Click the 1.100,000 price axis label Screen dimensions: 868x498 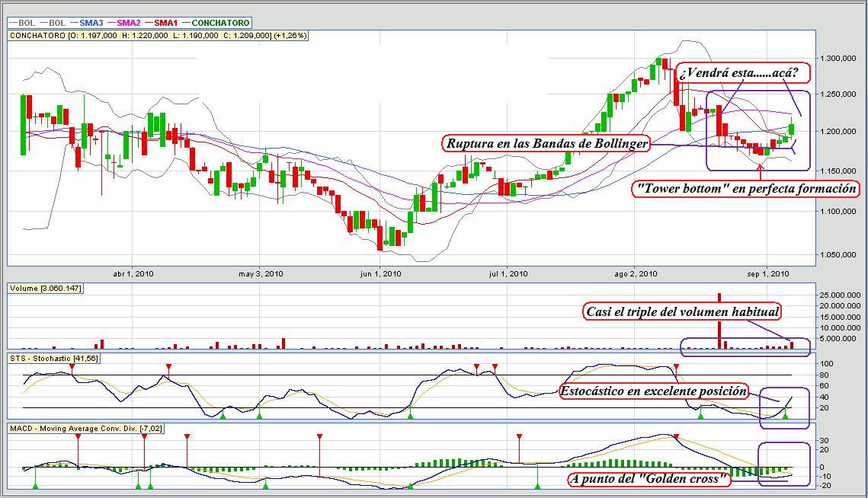[838, 212]
